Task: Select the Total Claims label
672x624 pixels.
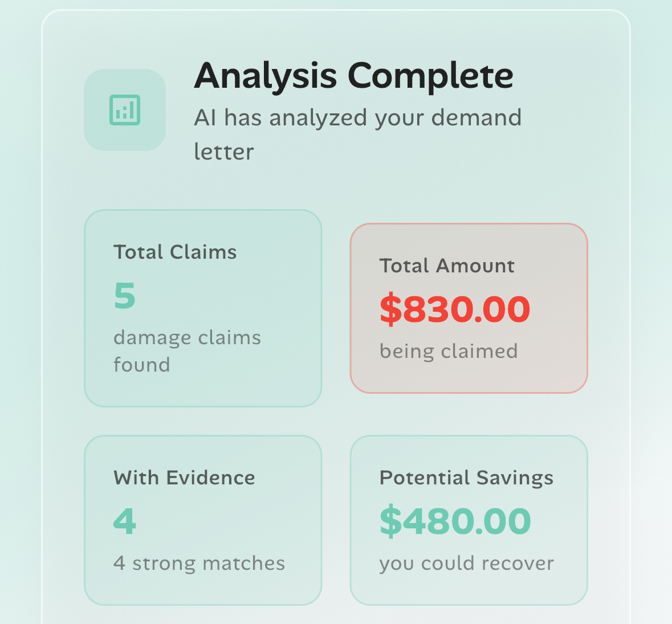Action: 176,251
